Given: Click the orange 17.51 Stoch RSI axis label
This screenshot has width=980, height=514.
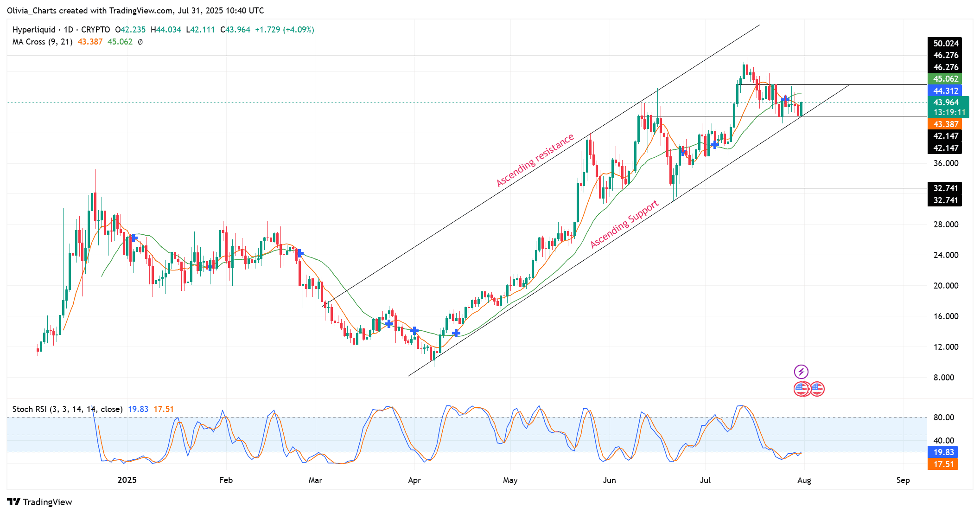Looking at the screenshot, I should coord(943,464).
